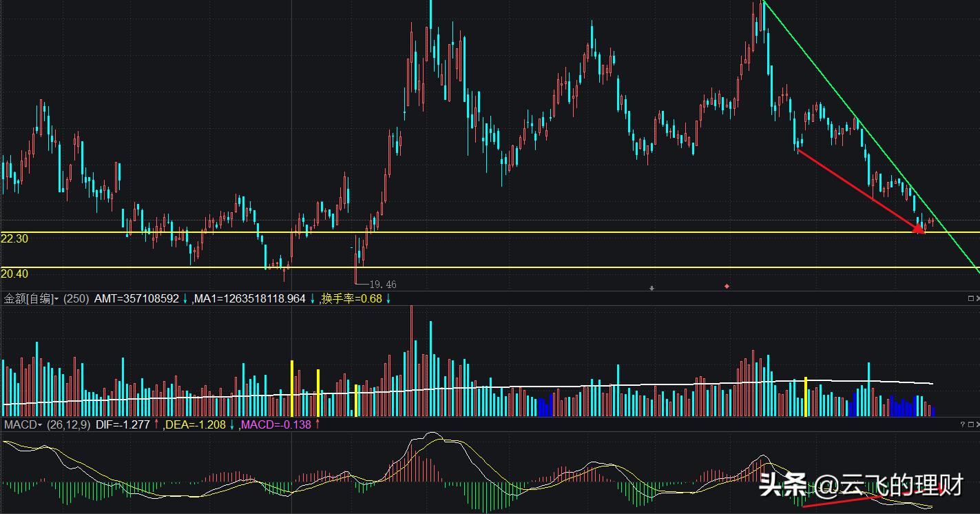980x514 pixels.
Task: Maximize the MACD sub-panel
Action: (x=970, y=424)
